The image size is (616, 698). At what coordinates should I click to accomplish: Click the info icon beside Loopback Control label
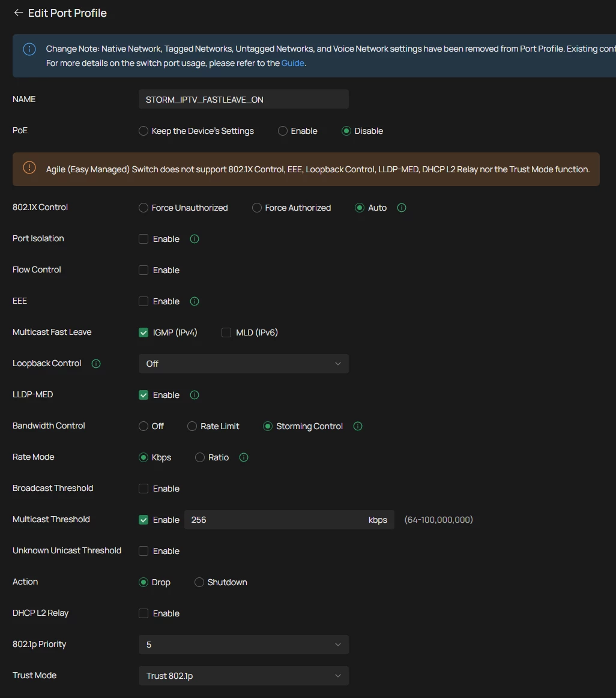[x=96, y=364]
